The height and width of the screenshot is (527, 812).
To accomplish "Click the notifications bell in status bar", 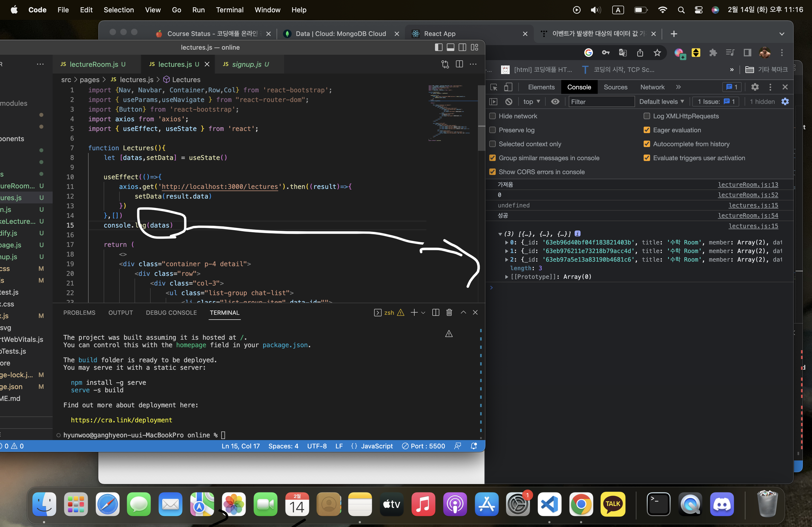I will (x=474, y=446).
